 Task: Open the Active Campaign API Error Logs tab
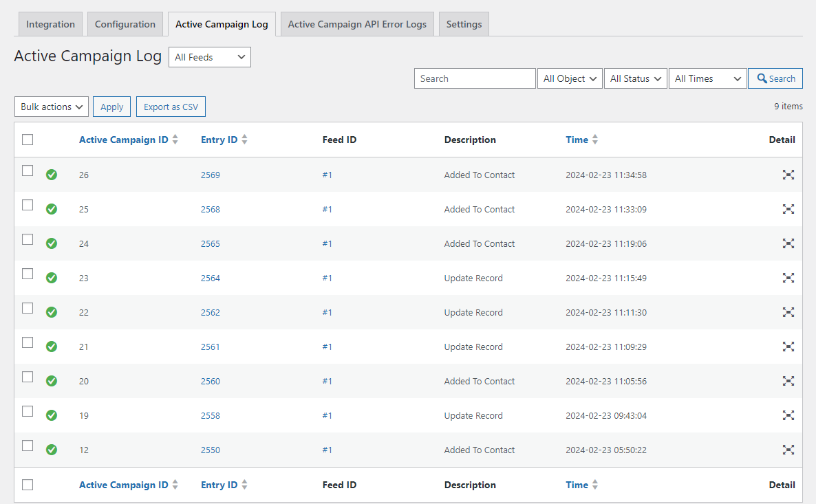357,24
